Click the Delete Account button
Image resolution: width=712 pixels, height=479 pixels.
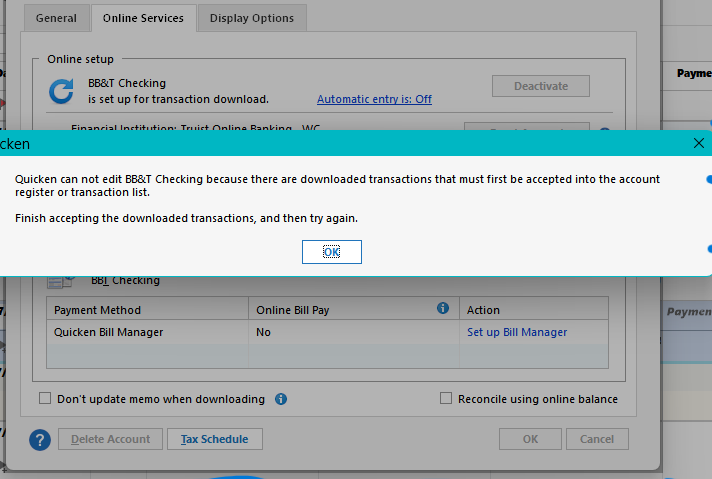pos(110,439)
